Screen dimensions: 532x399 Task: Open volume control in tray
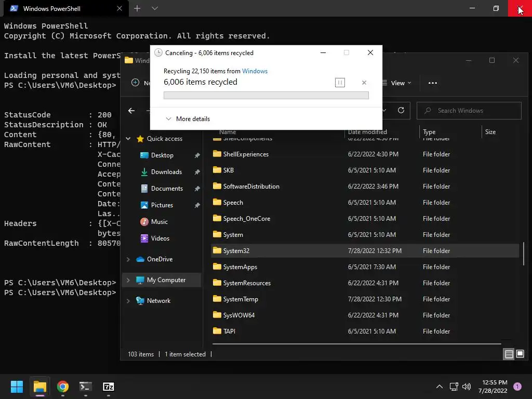(467, 387)
